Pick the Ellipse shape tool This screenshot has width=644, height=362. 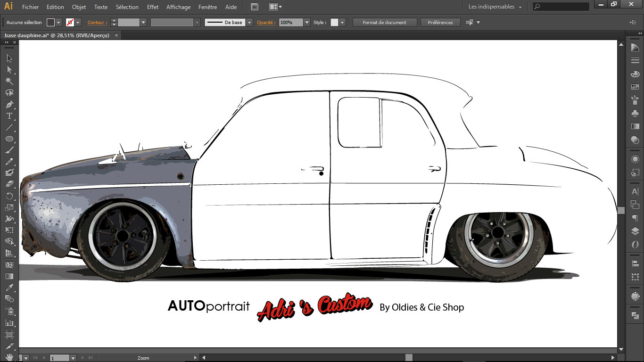point(9,139)
